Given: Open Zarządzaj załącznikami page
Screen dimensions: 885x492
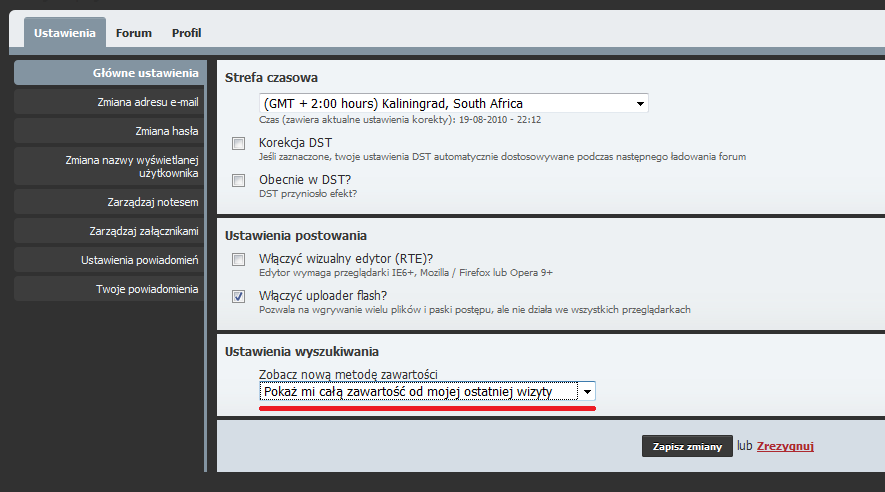Looking at the screenshot, I should click(x=109, y=231).
